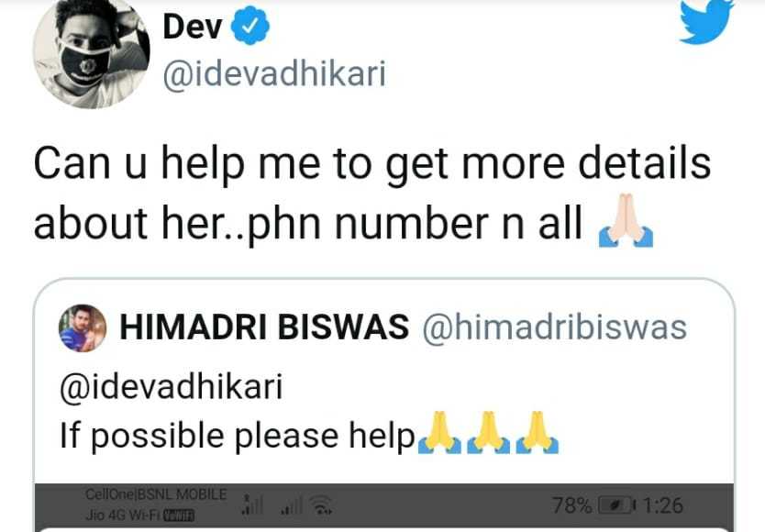Open the Dev display name

[193, 27]
